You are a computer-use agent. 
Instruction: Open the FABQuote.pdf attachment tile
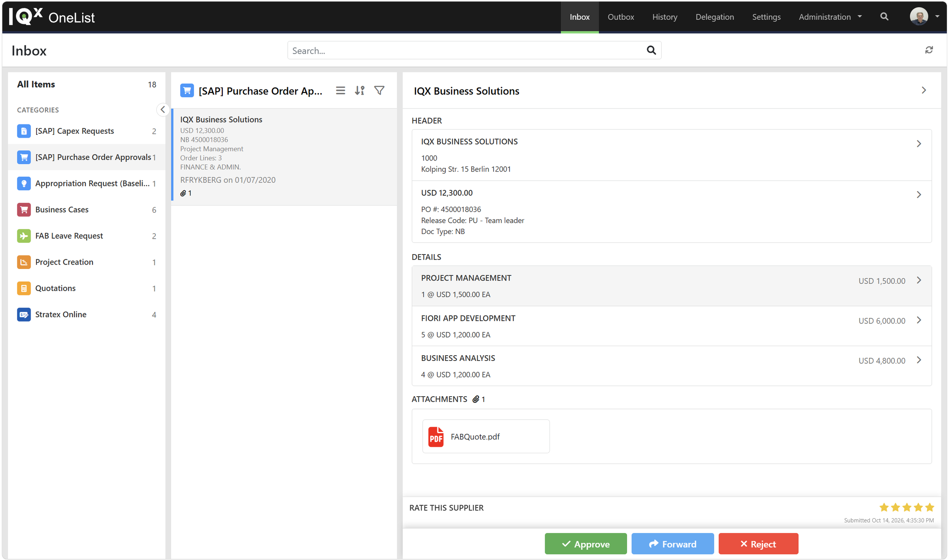coord(486,436)
